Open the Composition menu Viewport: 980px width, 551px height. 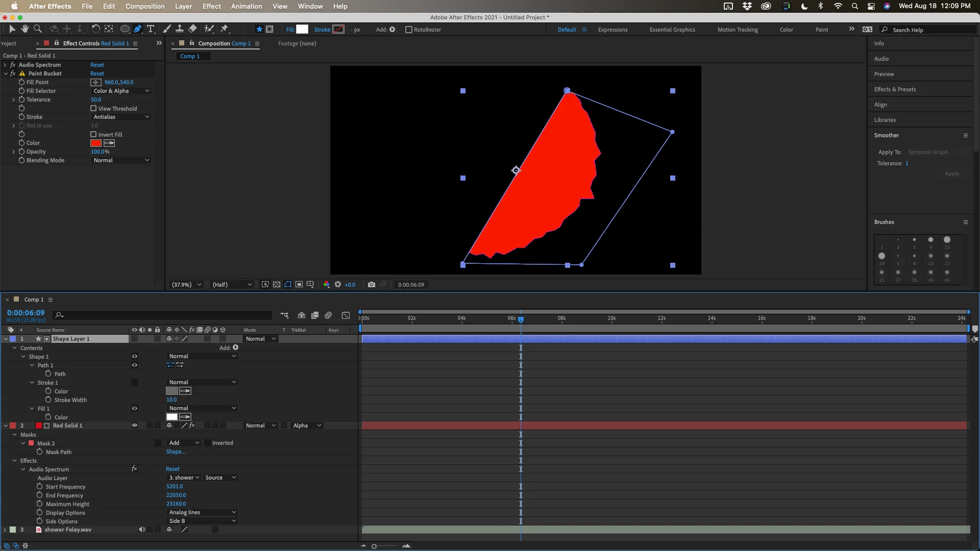[145, 6]
